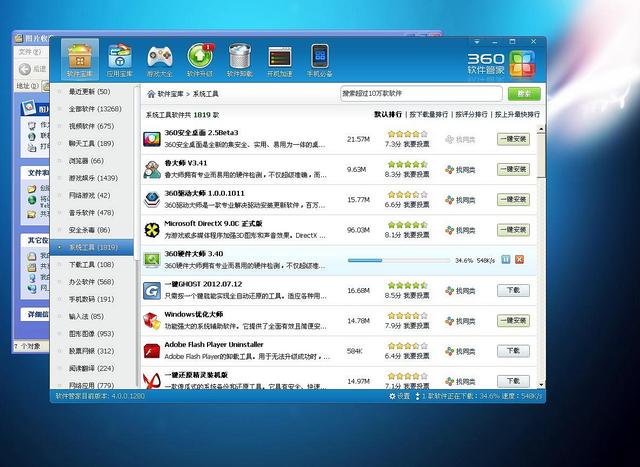Click the home icon beside 软件宝库 breadcrumb
This screenshot has width=640, height=467.
point(151,94)
